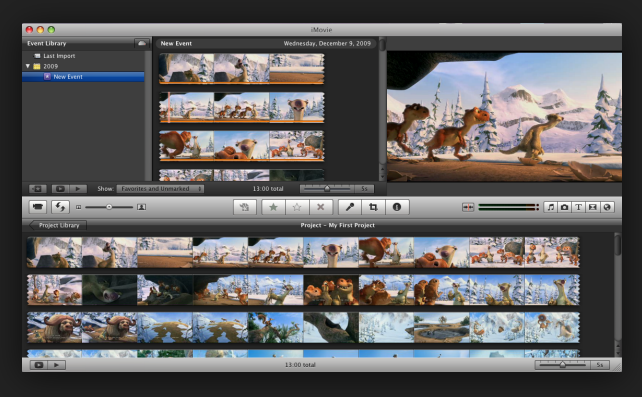Screen dimensions: 642x397
Task: Click the date "Wednesday, December 9, 2009"
Action: [x=327, y=43]
